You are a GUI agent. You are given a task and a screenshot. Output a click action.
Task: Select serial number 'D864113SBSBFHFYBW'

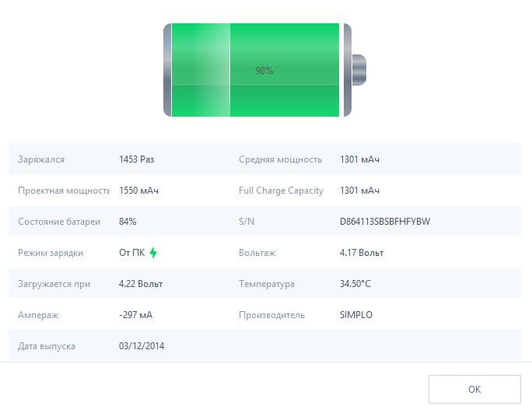click(x=385, y=222)
